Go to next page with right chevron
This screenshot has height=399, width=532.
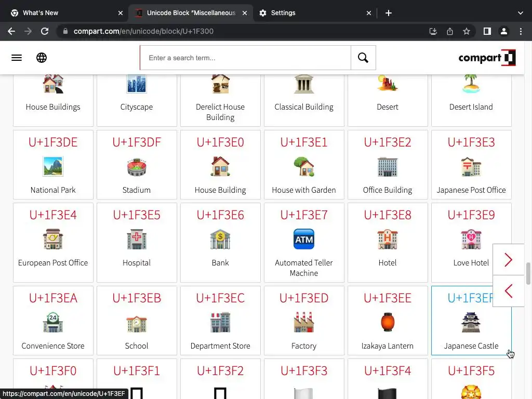(x=508, y=260)
